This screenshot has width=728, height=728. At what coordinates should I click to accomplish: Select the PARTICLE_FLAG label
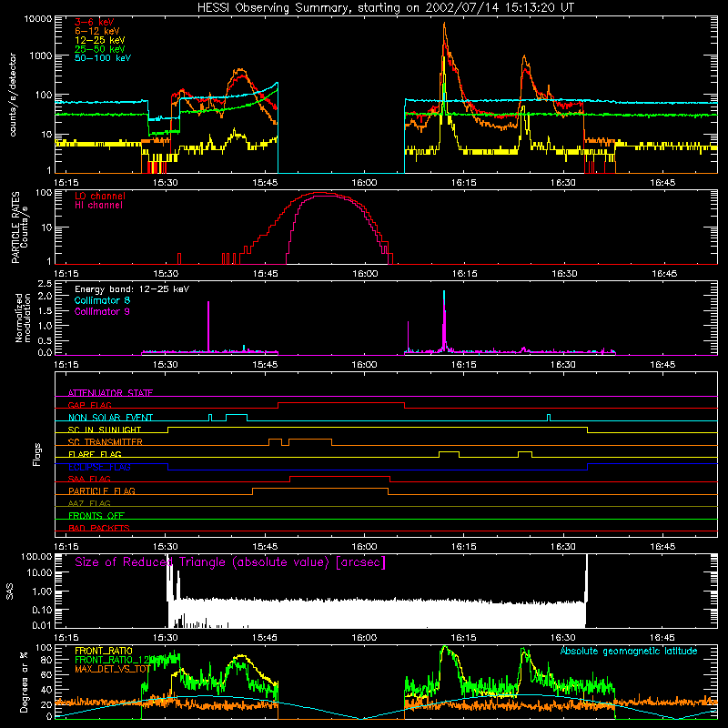click(x=102, y=491)
